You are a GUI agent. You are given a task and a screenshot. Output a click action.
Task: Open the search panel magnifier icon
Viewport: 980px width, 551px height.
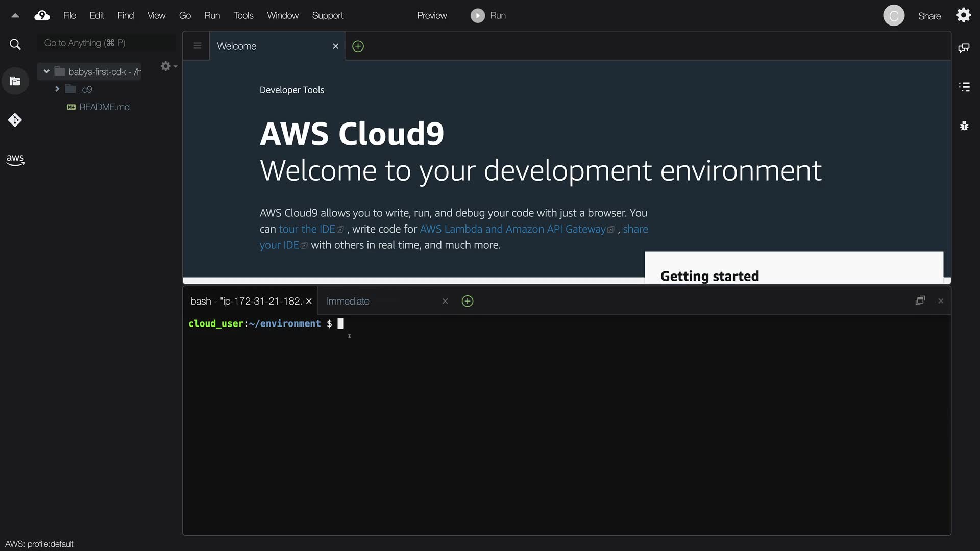click(x=15, y=45)
